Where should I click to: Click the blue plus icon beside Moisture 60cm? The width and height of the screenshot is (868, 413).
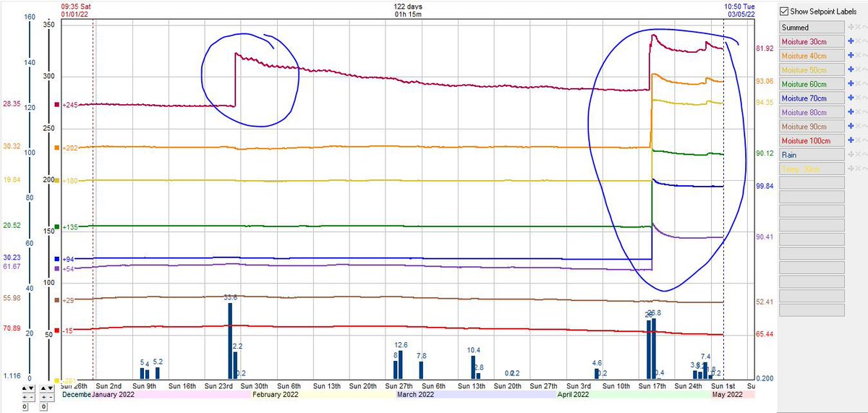point(851,84)
